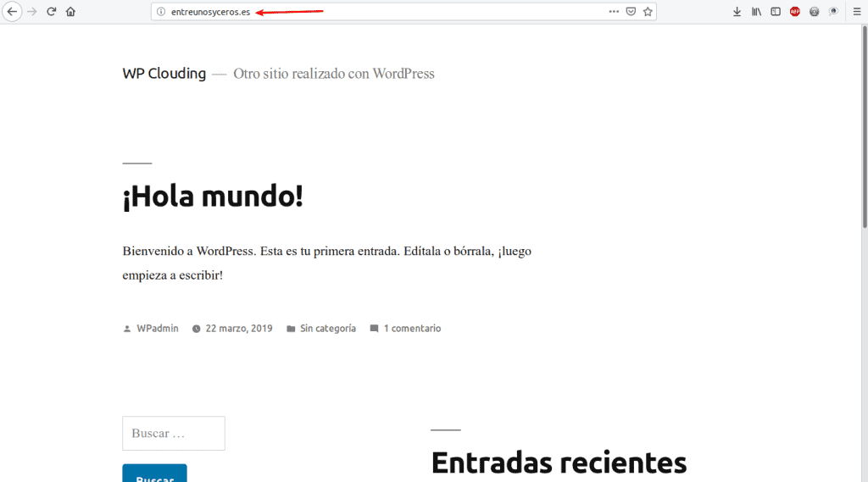This screenshot has width=868, height=482.
Task: Save page to Pocket
Action: 631,12
